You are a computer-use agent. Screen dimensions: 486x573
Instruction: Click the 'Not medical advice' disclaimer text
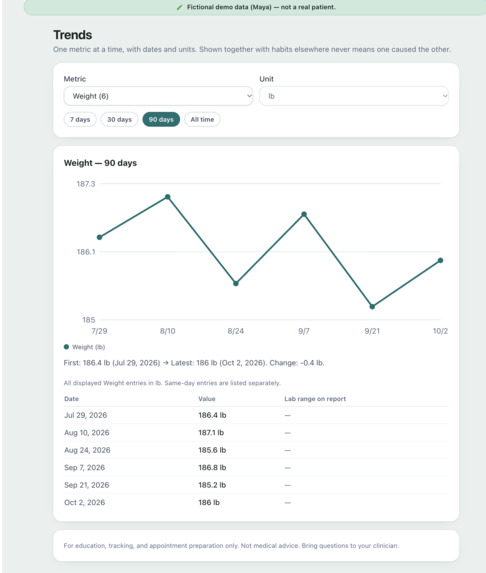[270, 546]
